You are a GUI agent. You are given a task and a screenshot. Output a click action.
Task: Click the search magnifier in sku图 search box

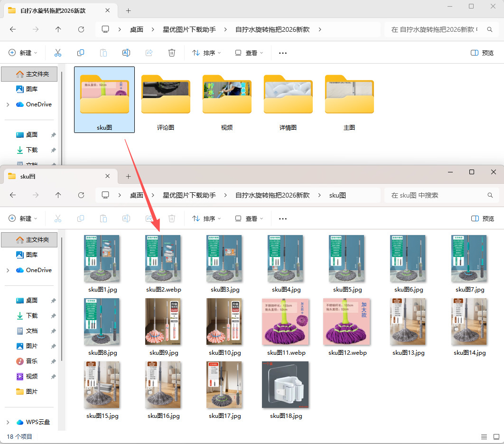point(490,195)
